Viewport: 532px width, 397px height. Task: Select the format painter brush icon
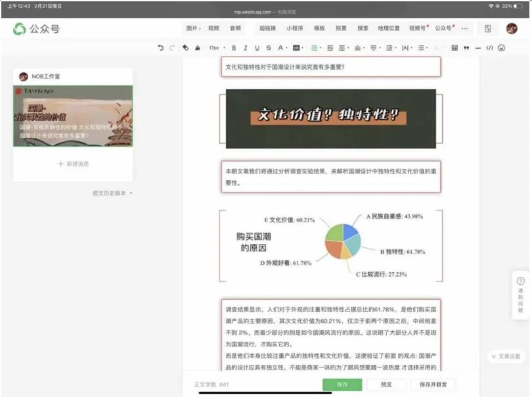coord(198,48)
